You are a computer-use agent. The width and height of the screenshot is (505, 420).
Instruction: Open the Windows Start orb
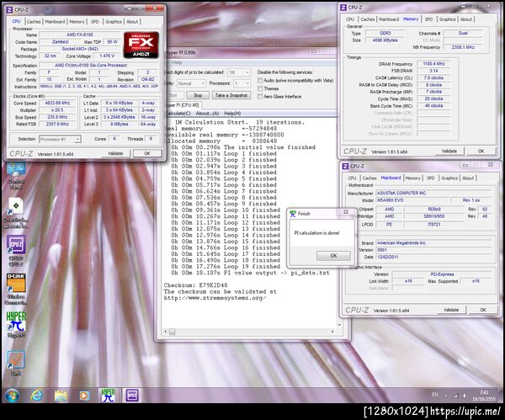[13, 396]
